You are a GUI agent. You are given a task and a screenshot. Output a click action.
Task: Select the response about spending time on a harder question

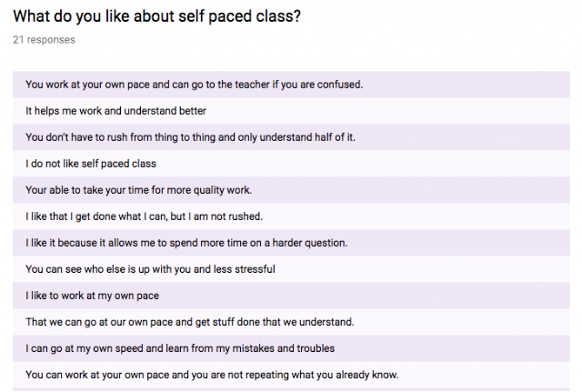pos(186,243)
